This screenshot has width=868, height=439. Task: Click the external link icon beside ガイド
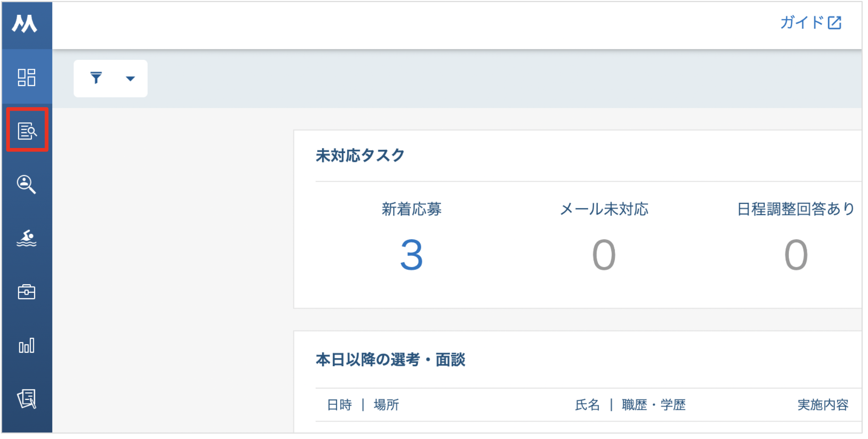835,22
